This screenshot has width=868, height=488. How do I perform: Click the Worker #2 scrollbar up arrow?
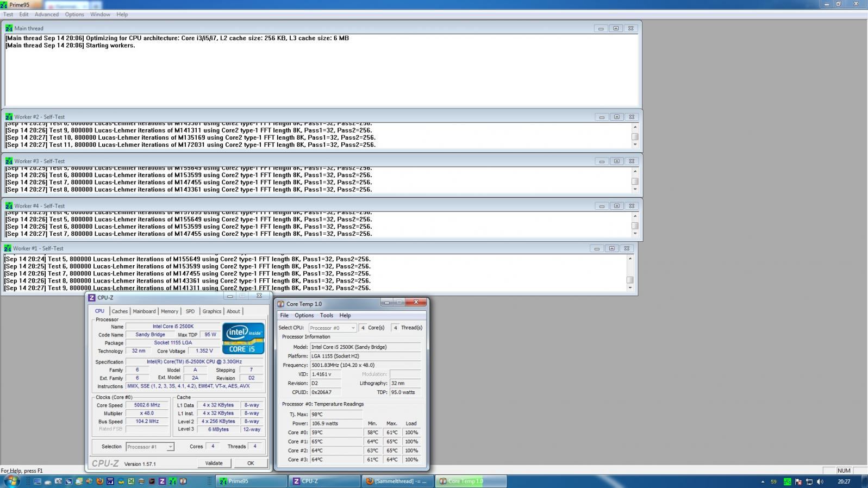click(x=635, y=127)
